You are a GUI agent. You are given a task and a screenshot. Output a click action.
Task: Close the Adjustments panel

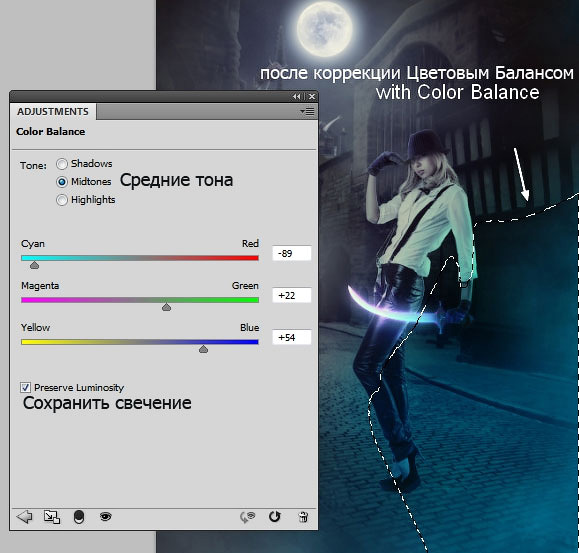pyautogui.click(x=312, y=96)
